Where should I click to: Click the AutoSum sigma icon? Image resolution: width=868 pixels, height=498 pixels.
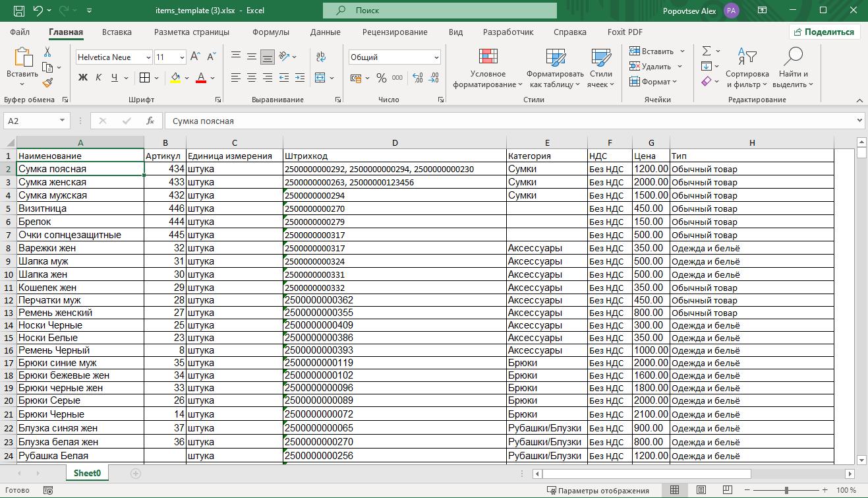point(707,51)
